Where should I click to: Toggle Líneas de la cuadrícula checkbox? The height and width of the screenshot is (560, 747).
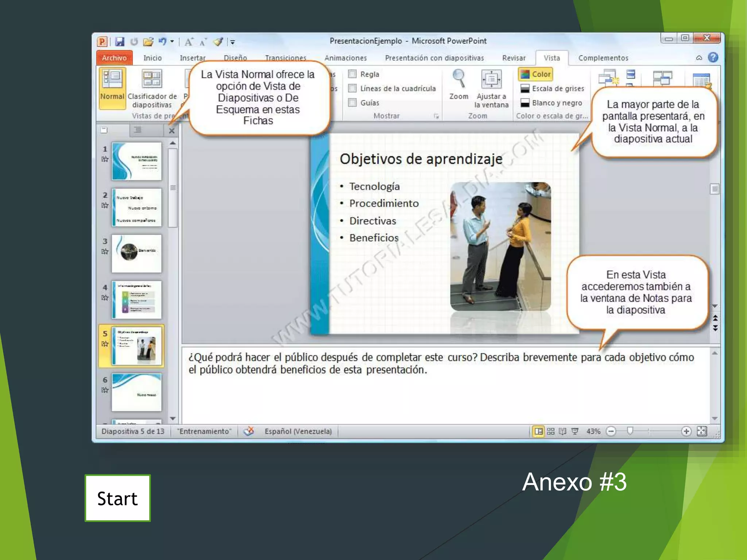point(352,89)
